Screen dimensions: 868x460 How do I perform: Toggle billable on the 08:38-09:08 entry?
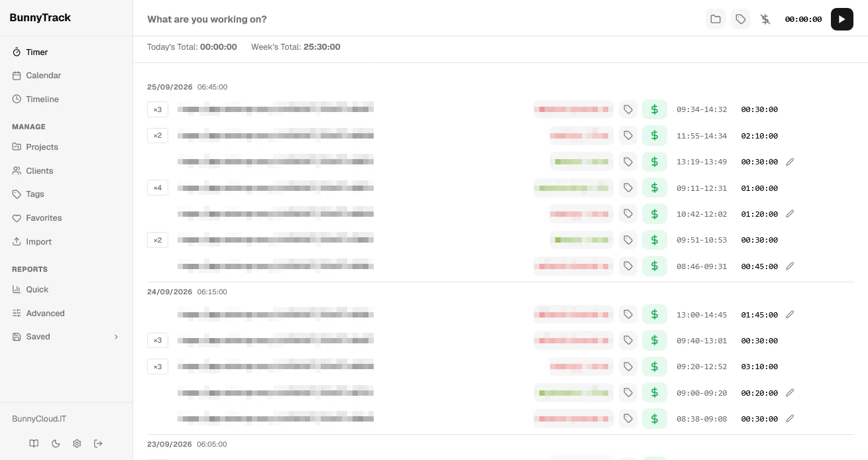tap(655, 419)
